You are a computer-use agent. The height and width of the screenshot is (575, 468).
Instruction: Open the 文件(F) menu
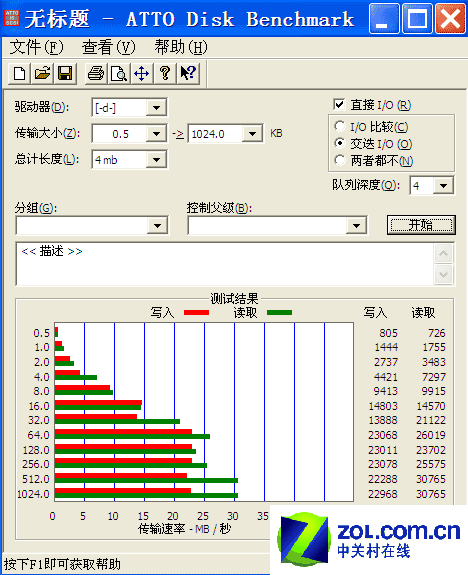click(x=36, y=47)
